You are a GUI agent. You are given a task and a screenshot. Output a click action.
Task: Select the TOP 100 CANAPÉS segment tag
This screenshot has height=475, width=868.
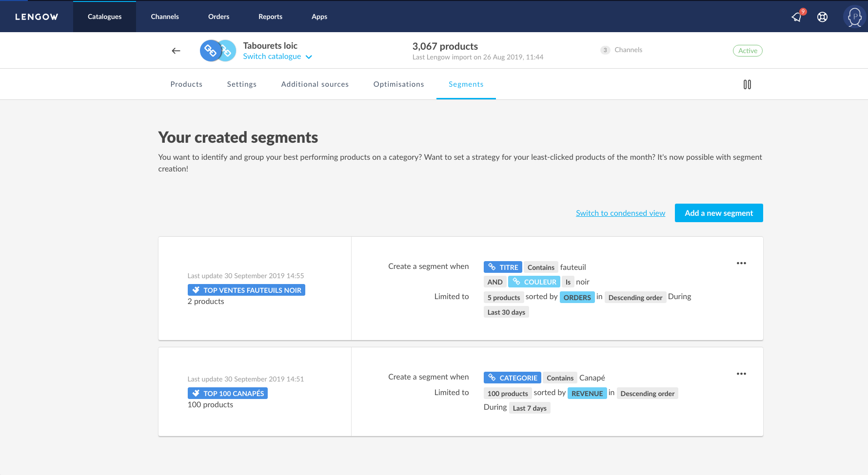coord(228,394)
